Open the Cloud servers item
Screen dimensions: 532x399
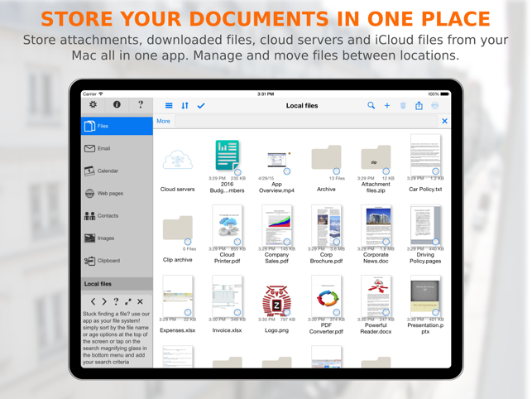pyautogui.click(x=177, y=170)
